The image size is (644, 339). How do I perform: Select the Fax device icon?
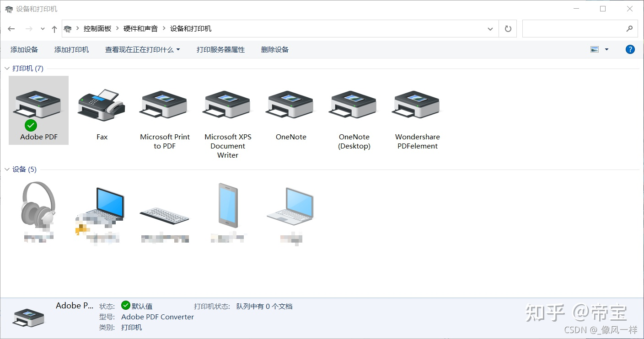point(102,105)
